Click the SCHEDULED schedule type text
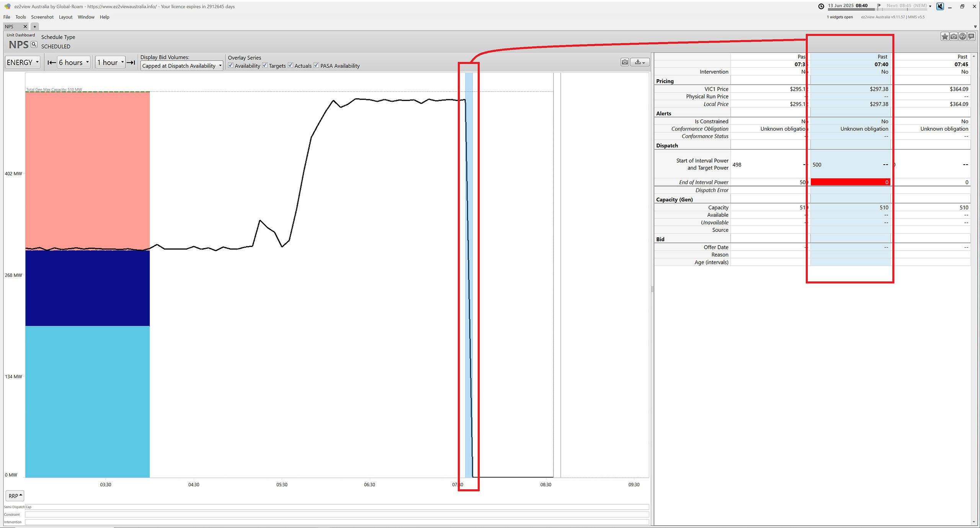Screen dimensions: 980x528 coord(56,46)
